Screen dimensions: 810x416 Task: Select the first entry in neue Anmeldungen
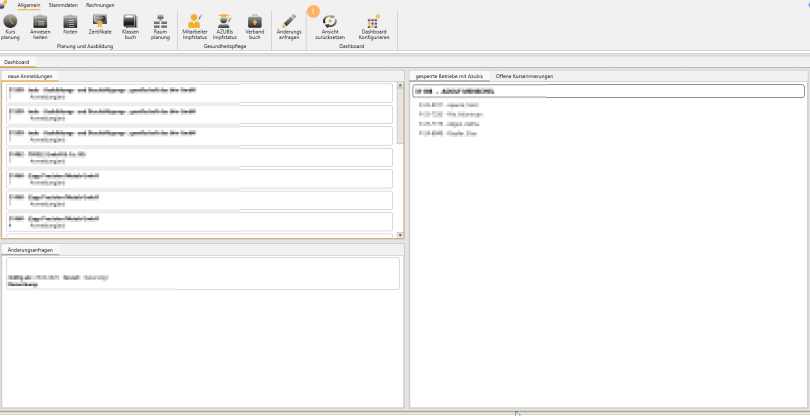point(199,93)
